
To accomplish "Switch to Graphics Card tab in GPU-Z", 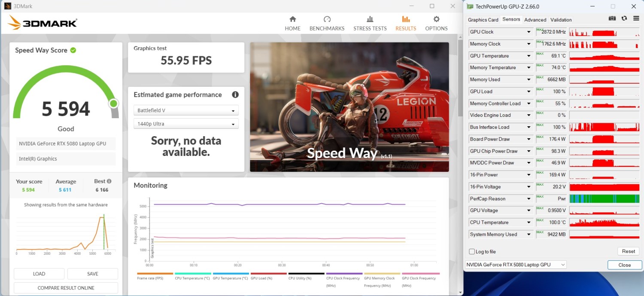I will [483, 20].
